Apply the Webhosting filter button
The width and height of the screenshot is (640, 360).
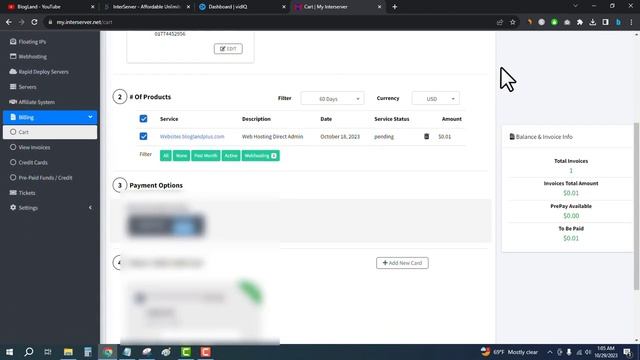[260, 156]
